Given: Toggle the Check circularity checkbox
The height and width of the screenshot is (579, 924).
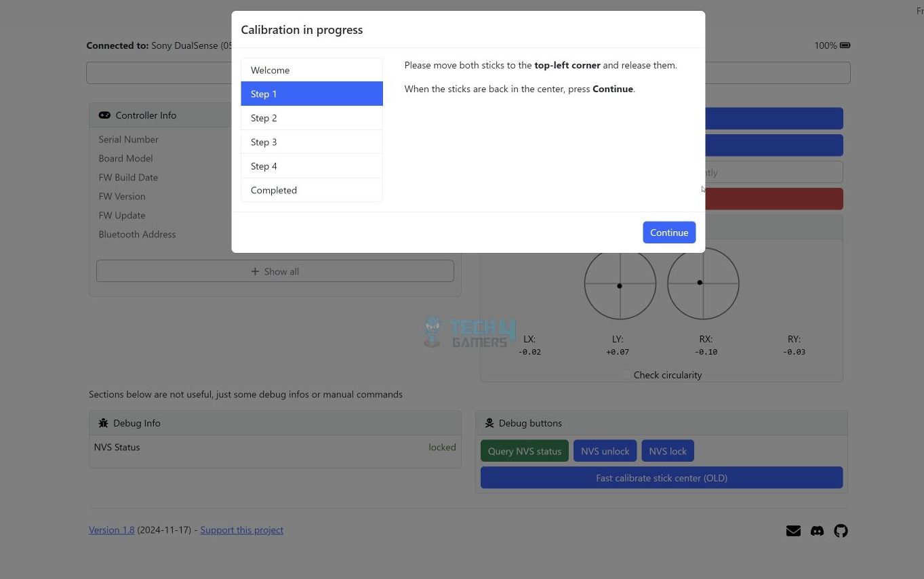Looking at the screenshot, I should (x=626, y=375).
